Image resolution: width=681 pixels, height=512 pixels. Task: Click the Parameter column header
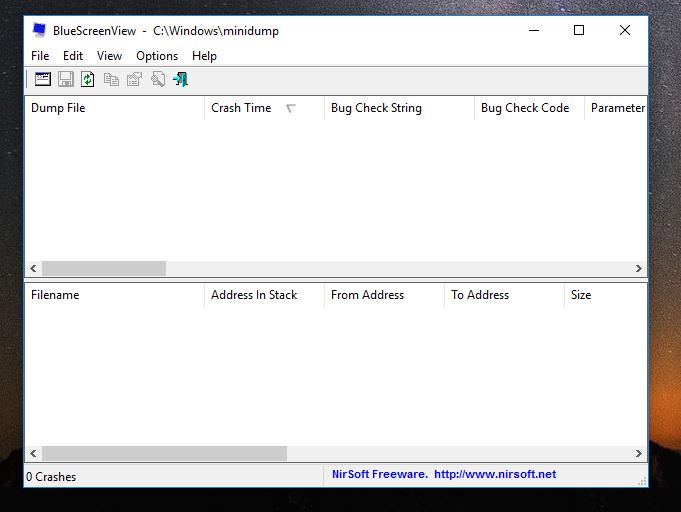coord(616,108)
